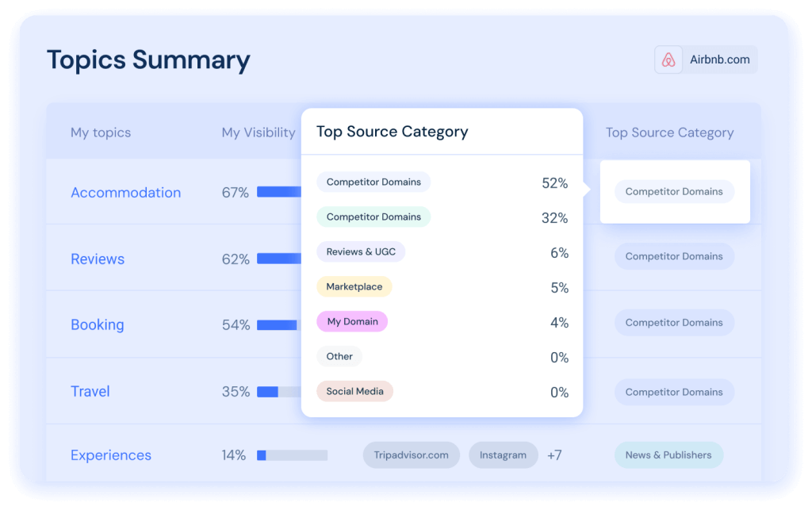Click the My topics column header

(101, 132)
